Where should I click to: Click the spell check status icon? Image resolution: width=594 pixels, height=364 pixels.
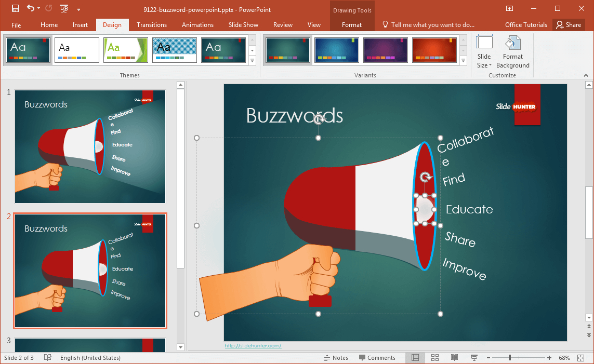point(48,358)
